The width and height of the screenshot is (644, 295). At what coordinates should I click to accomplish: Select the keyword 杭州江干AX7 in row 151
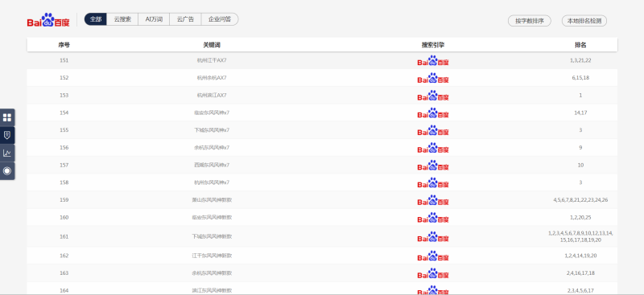pos(212,60)
